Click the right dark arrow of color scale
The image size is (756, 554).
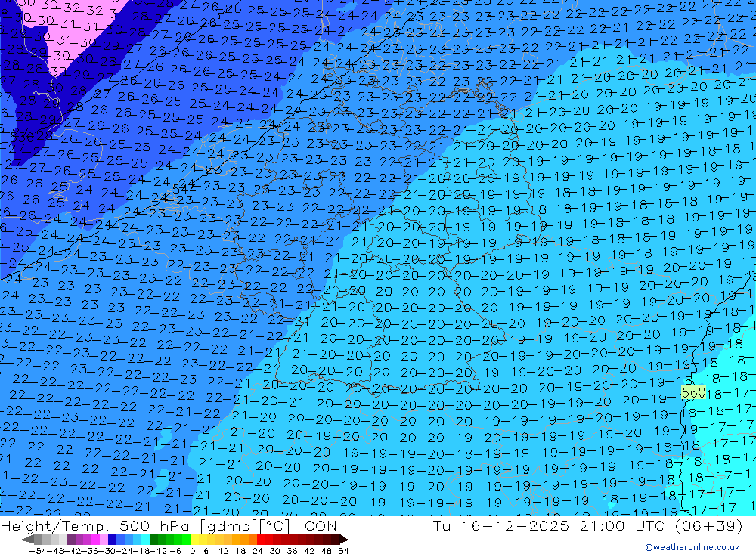[x=344, y=540]
